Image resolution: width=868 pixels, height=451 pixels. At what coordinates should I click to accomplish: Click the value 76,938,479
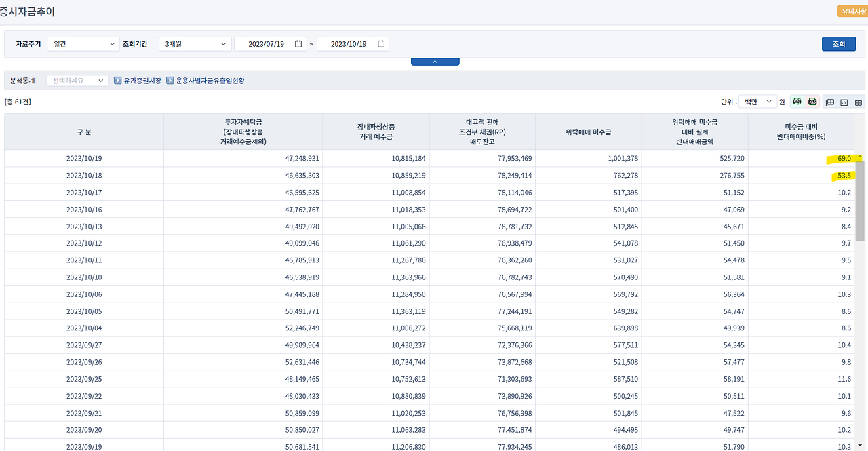(515, 243)
